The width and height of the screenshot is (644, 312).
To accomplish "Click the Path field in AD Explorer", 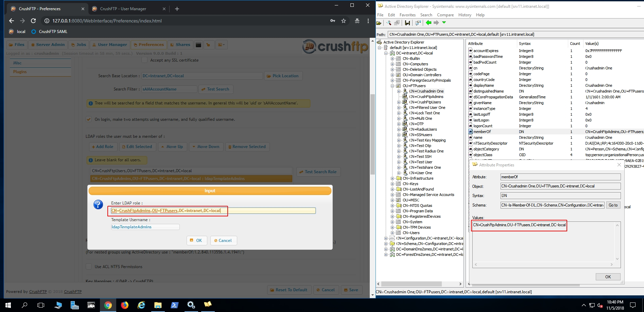I will tap(516, 34).
